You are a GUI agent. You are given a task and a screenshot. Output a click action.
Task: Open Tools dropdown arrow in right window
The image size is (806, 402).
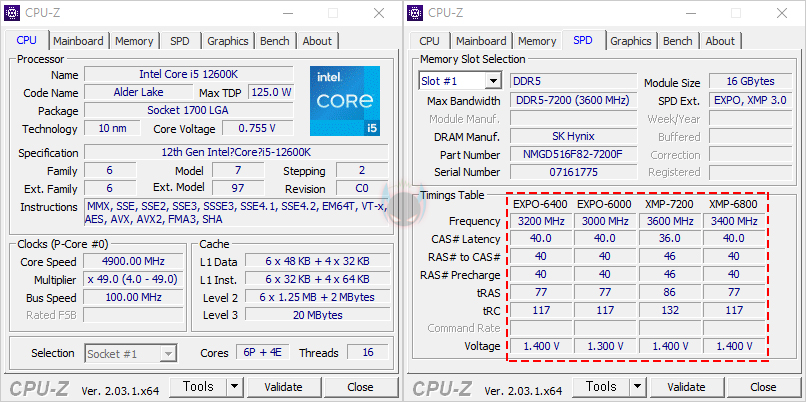click(x=637, y=387)
